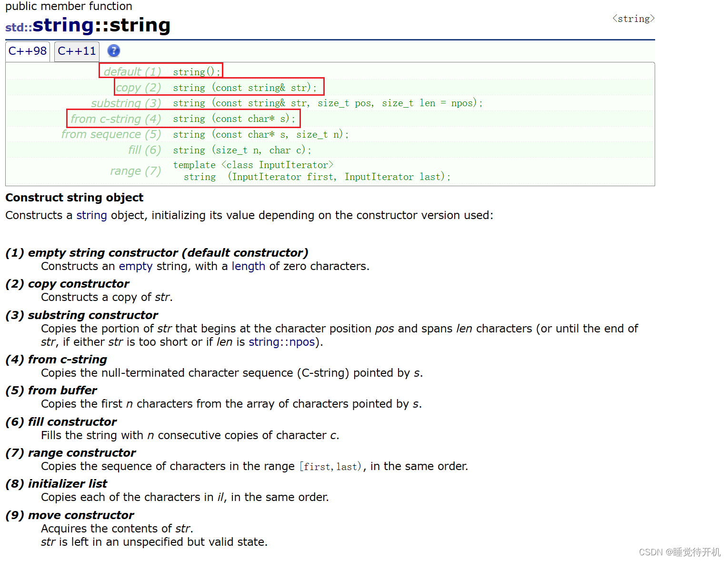Viewport: 728px width, 561px height.
Task: Click the 'string();' default constructor signature
Action: point(197,72)
